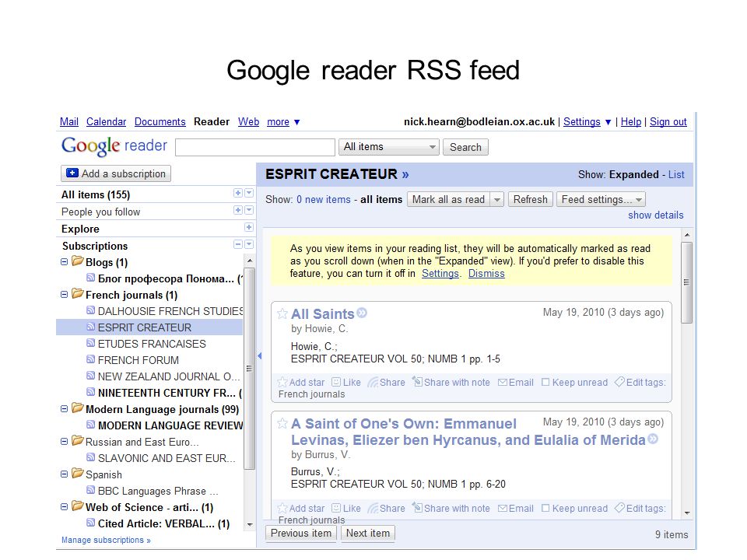This screenshot has height=560, width=747.
Task: Click Cited Article VERBAL feed icon
Action: point(90,523)
